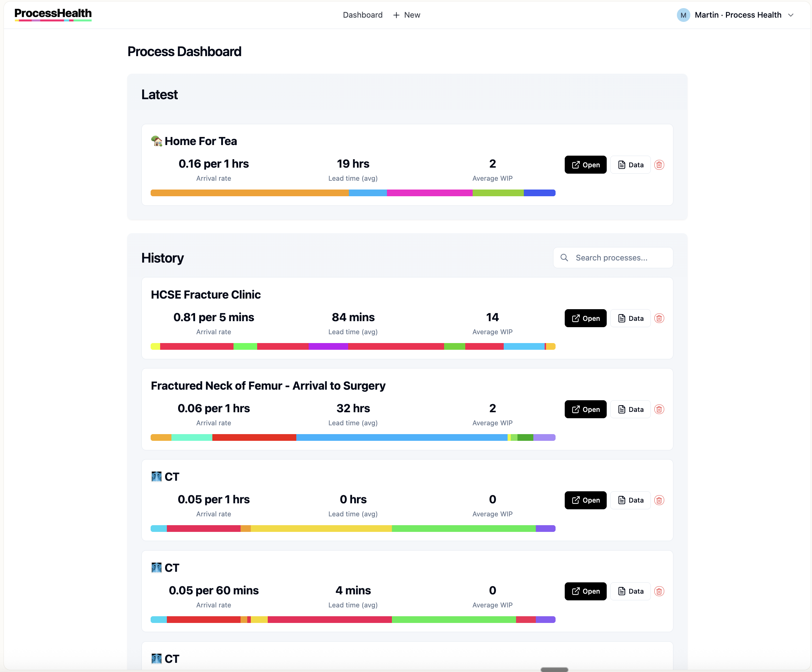Click X-ray emoji on CT 4 mins card
812x672 pixels.
point(156,568)
